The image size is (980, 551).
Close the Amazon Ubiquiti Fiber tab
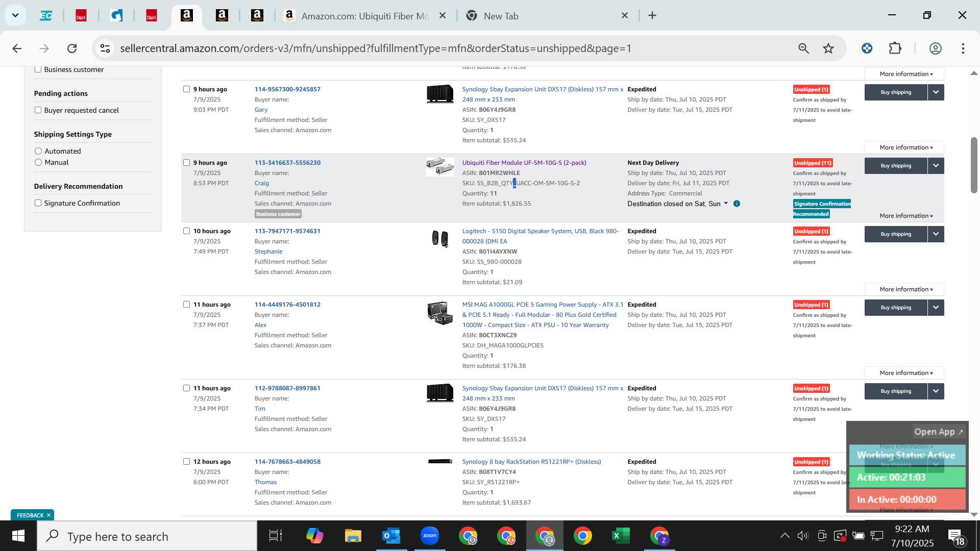[443, 15]
